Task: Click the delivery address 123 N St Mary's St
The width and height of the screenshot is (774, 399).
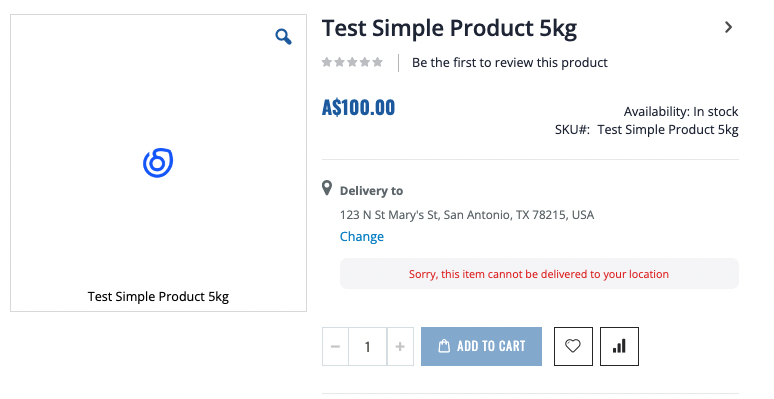Action: [x=467, y=215]
